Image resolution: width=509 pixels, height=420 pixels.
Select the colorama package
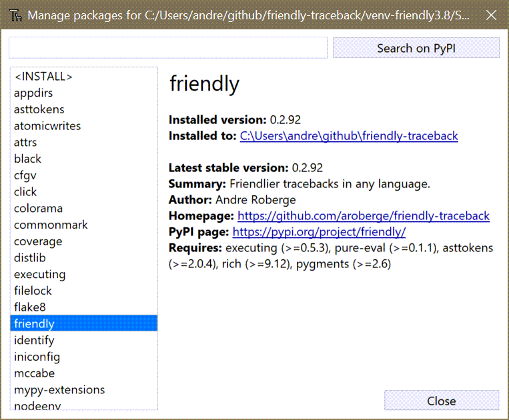click(84, 208)
